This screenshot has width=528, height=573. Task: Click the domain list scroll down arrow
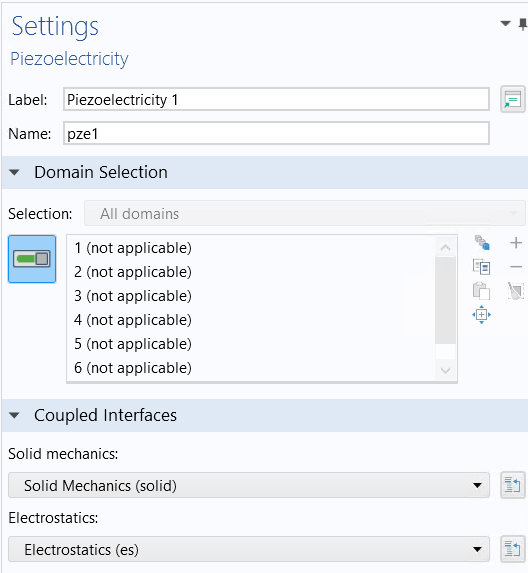pyautogui.click(x=445, y=370)
